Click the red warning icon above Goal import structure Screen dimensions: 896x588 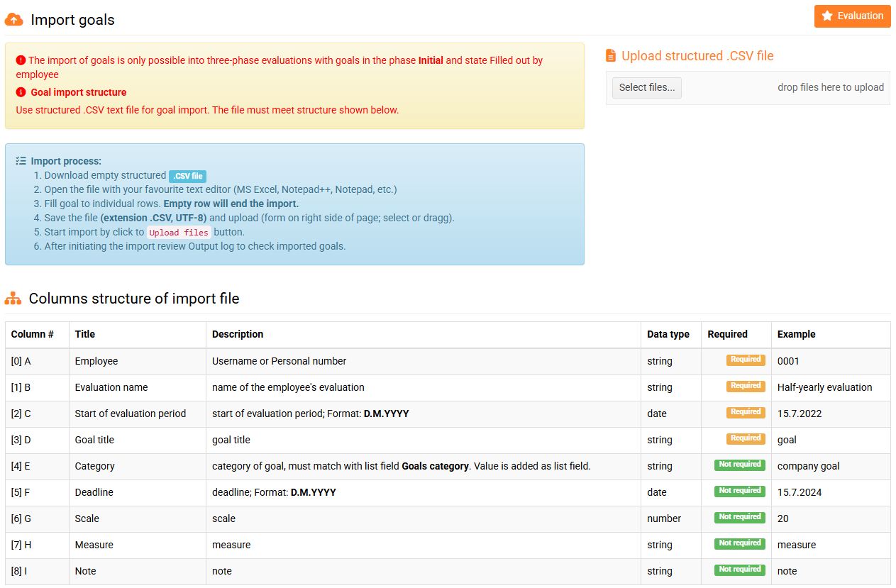point(21,60)
